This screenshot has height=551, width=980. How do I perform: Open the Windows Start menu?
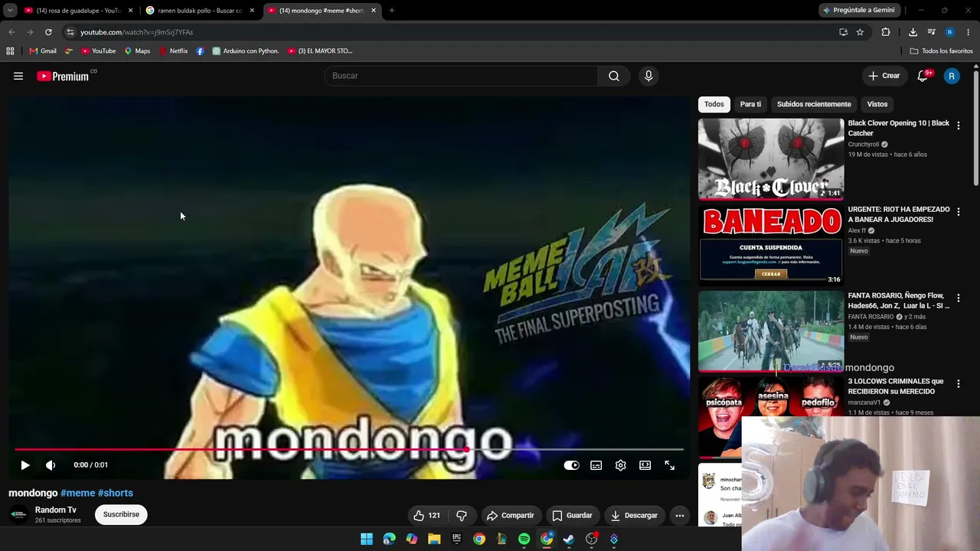coord(367,539)
